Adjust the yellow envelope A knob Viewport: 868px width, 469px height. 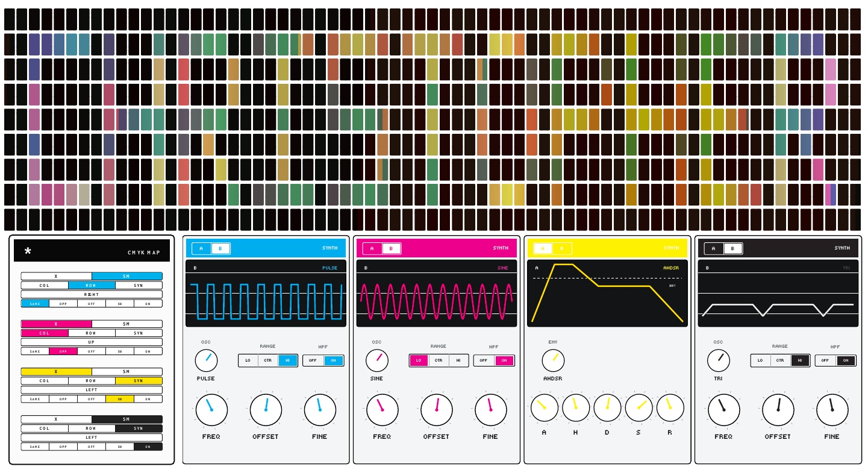[x=545, y=408]
